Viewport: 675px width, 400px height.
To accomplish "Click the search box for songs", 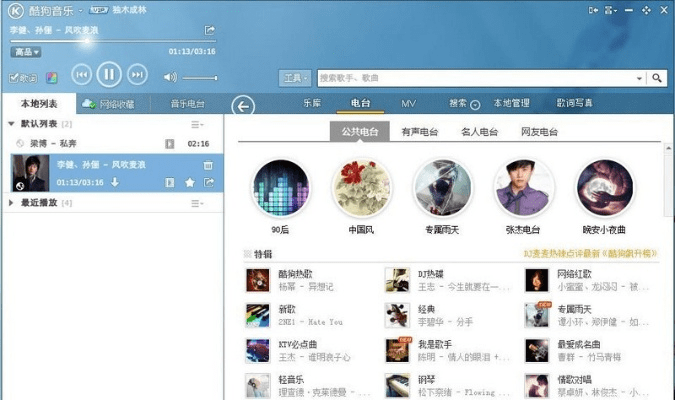I will click(x=475, y=77).
